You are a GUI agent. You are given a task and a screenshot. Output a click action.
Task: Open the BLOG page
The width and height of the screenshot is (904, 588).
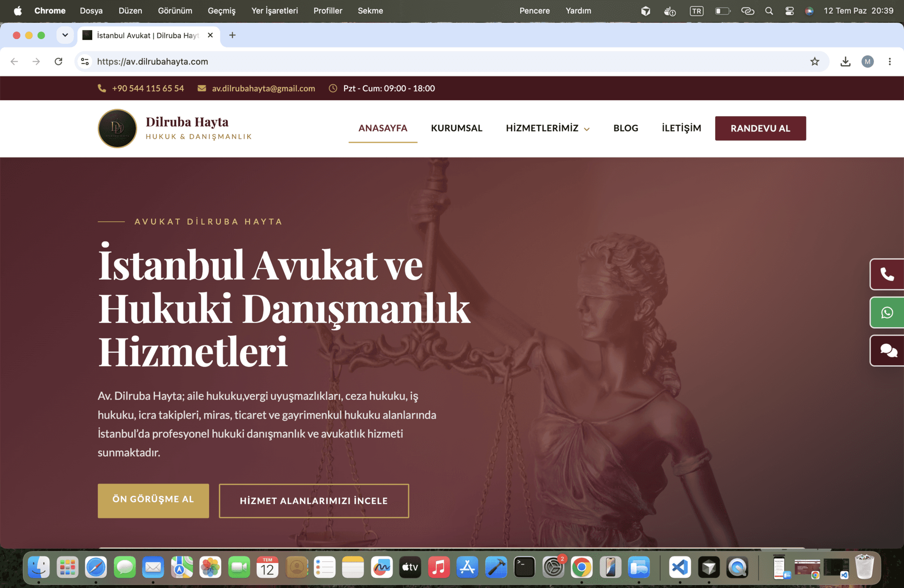626,128
